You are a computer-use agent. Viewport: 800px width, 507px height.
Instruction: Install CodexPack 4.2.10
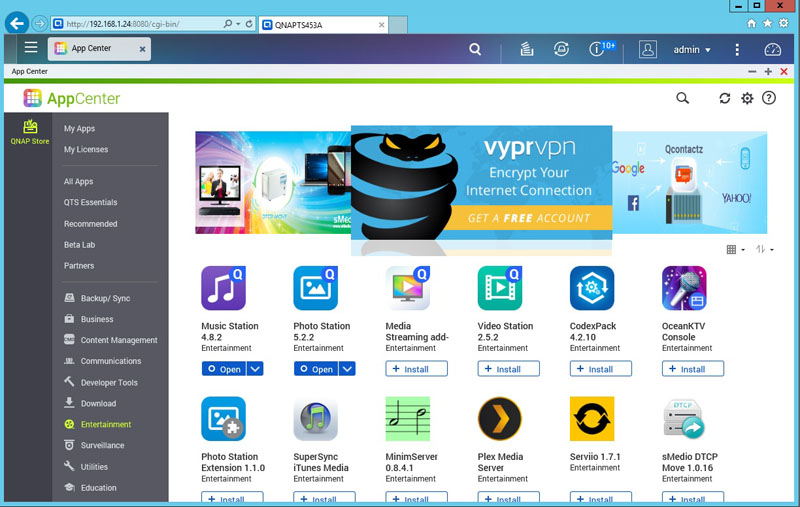tap(601, 368)
